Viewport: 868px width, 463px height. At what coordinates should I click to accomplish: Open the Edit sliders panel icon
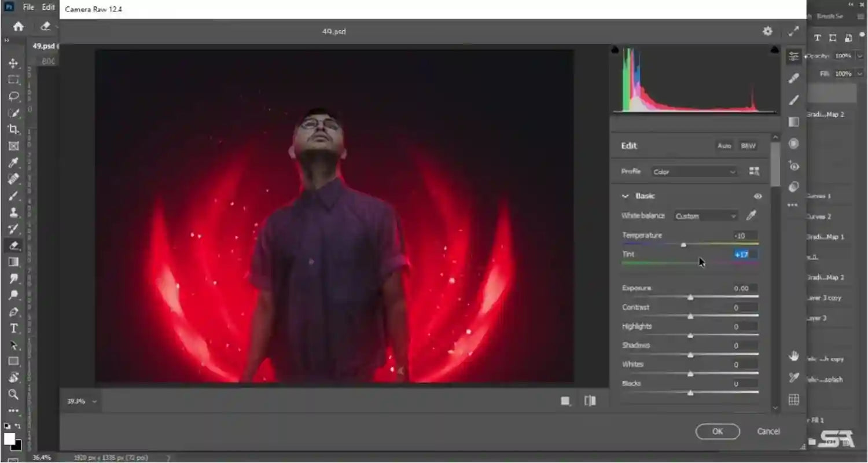tap(793, 56)
